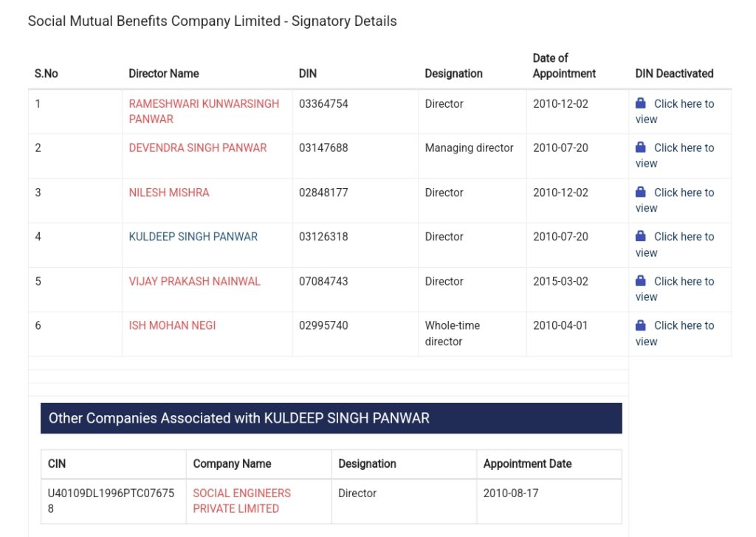Click 'Click here to view' for DIN 07084743
Viewport: 756px width, 537px height.
coord(675,289)
